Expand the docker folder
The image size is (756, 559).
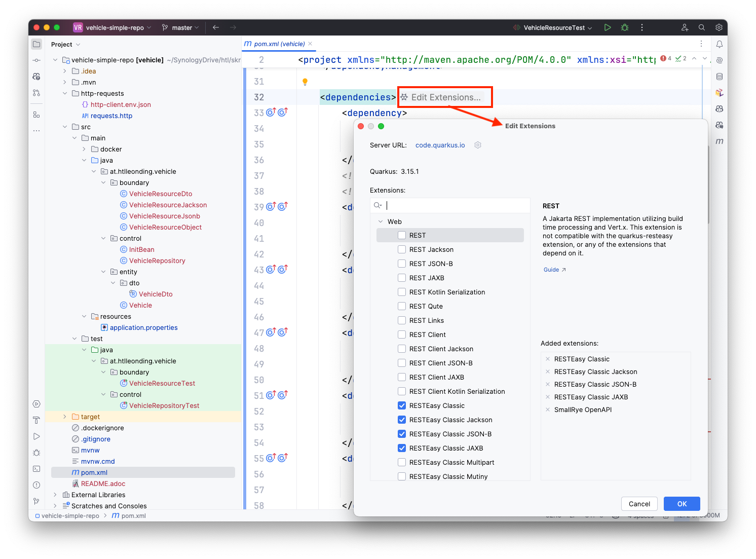click(x=84, y=149)
